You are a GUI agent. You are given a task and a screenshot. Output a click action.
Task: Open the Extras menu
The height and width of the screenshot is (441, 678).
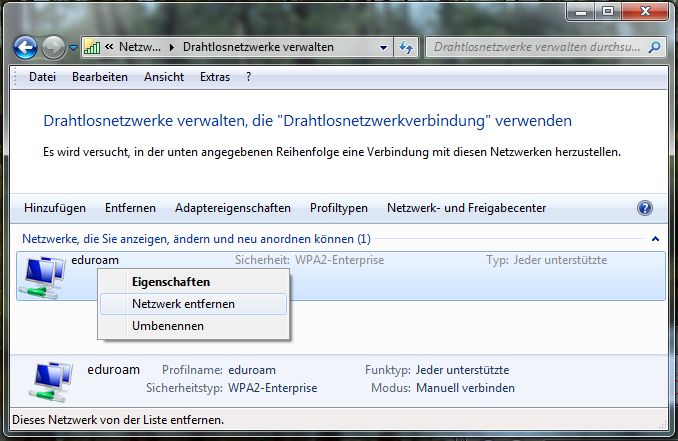(215, 77)
